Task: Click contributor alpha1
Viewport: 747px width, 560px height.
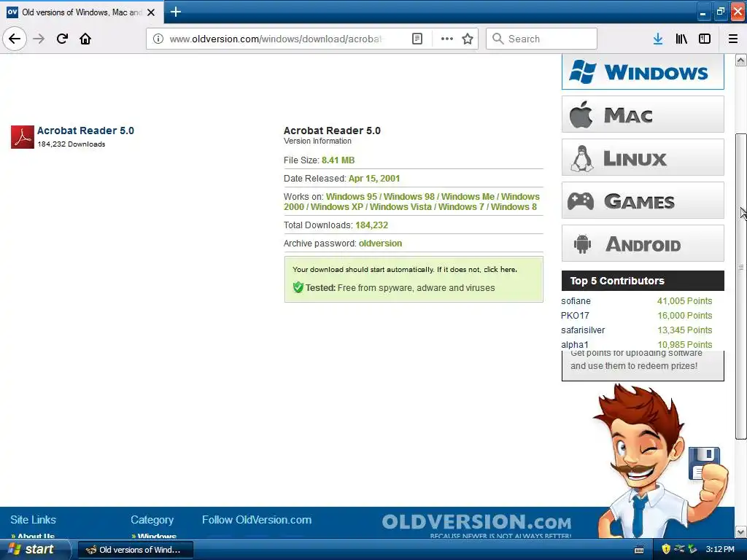Action: [x=575, y=345]
